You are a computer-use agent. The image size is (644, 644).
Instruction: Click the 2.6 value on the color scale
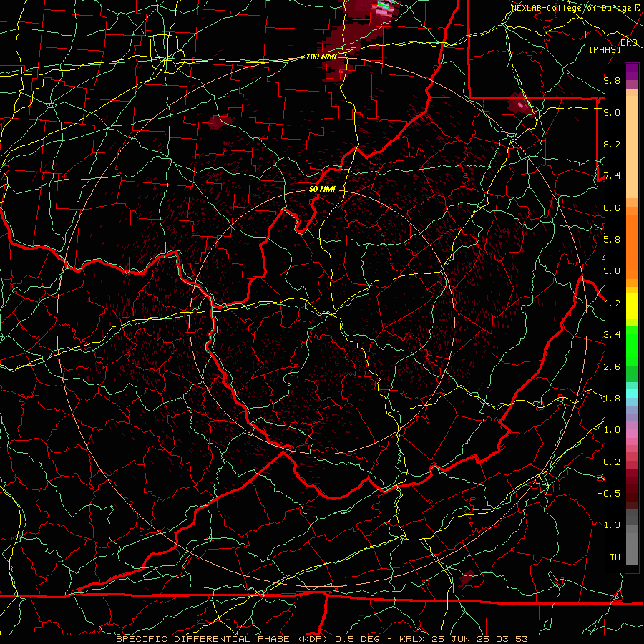(612, 367)
